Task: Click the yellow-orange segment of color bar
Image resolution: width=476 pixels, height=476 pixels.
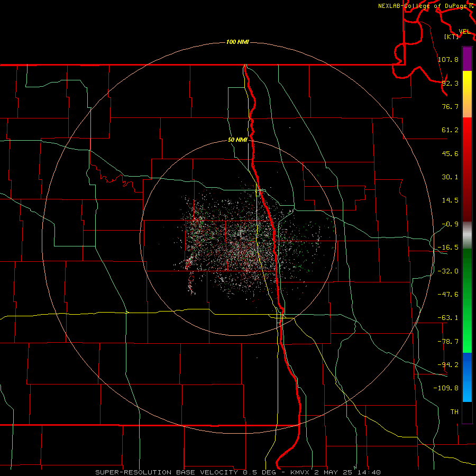Action: pyautogui.click(x=467, y=94)
